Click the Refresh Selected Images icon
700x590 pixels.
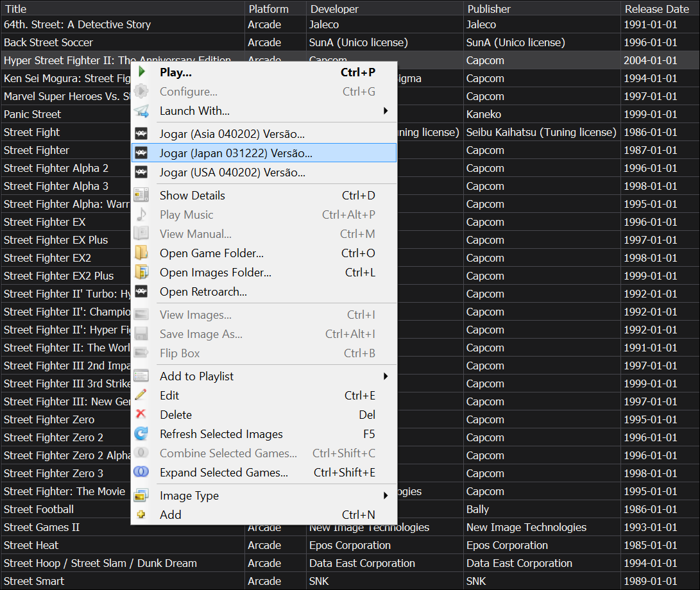(141, 434)
